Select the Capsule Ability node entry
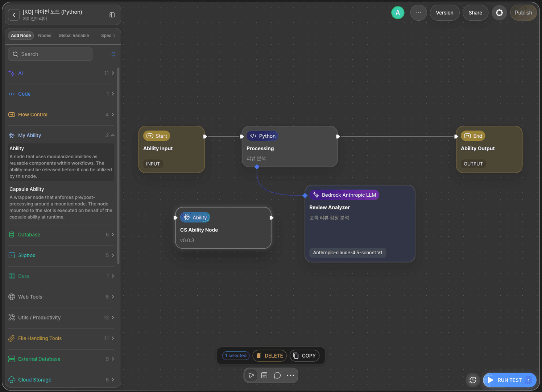 click(x=61, y=203)
